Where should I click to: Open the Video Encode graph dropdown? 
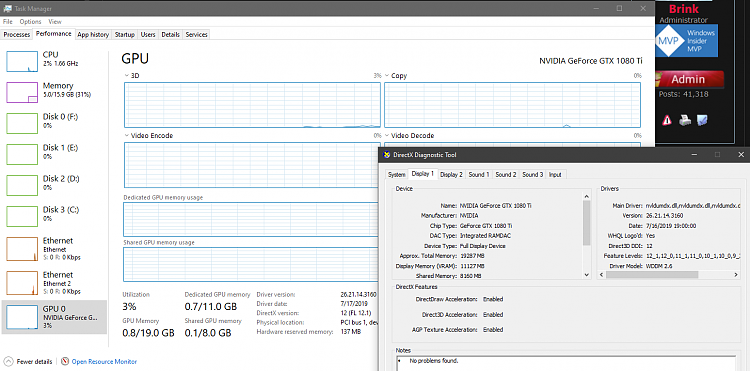click(x=126, y=136)
